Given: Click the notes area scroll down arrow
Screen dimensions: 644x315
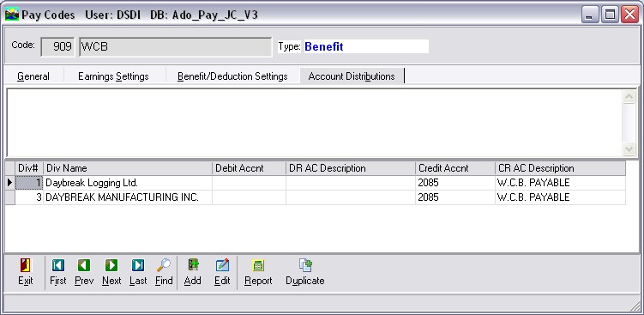Looking at the screenshot, I should [629, 148].
